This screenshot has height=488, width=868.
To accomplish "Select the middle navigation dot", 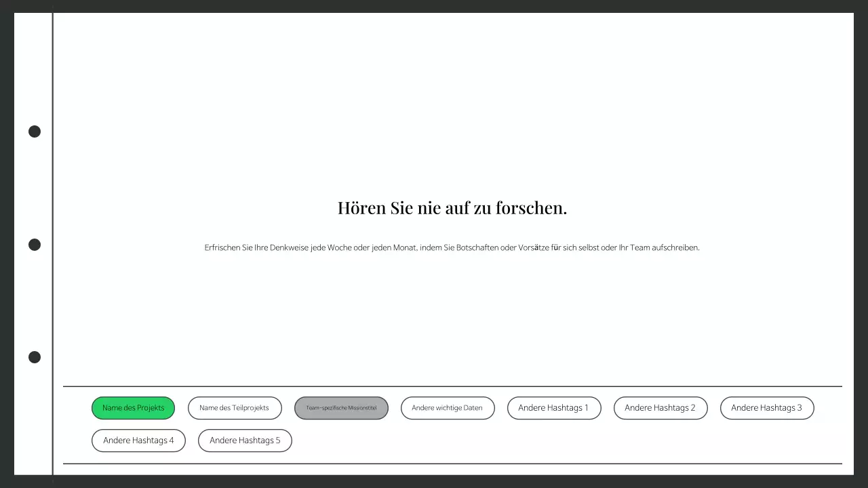I will pyautogui.click(x=34, y=245).
